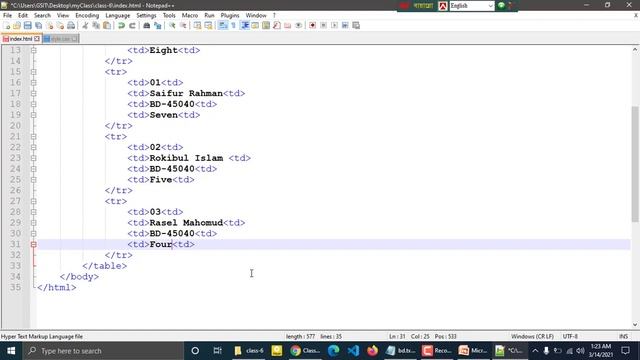Click the Type here to search box
This screenshot has height=360, width=640.
[x=103, y=351]
